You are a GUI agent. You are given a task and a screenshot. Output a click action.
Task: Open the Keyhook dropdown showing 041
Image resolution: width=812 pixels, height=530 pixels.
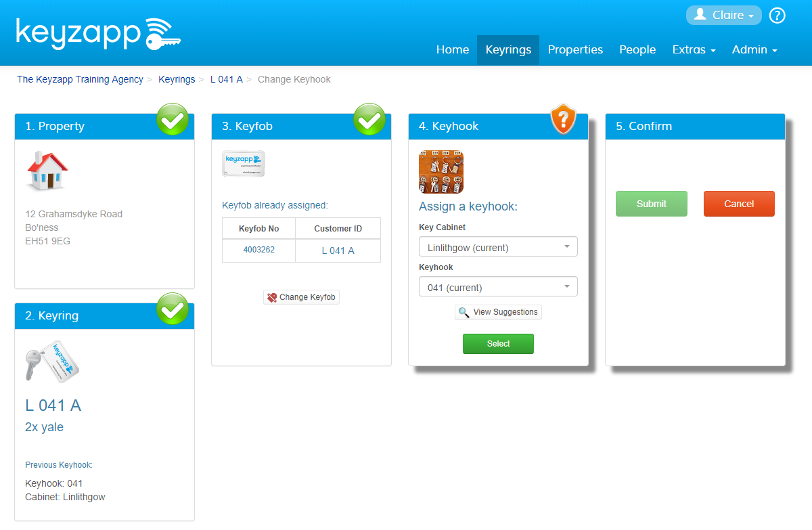click(x=498, y=287)
